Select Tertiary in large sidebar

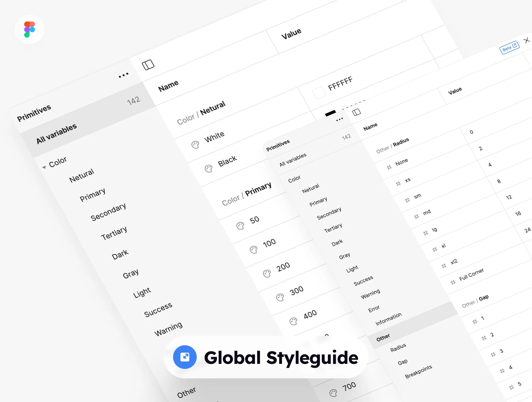tap(114, 233)
